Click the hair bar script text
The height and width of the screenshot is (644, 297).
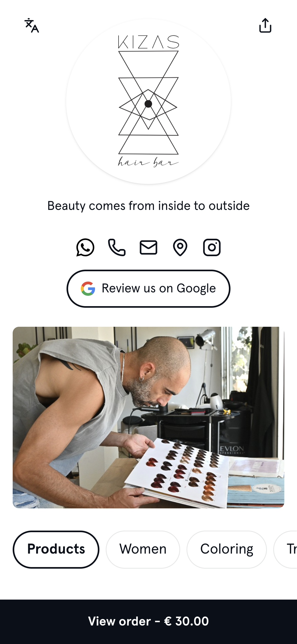[x=148, y=162]
